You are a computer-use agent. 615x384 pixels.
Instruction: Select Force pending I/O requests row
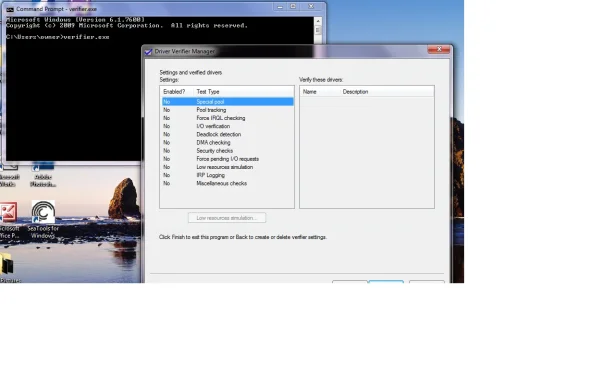coord(227,159)
